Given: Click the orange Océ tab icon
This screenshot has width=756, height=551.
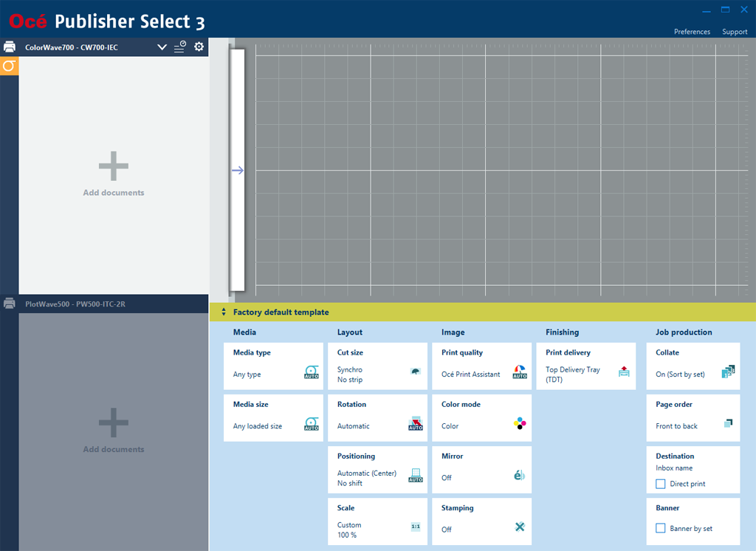Looking at the screenshot, I should pos(9,66).
